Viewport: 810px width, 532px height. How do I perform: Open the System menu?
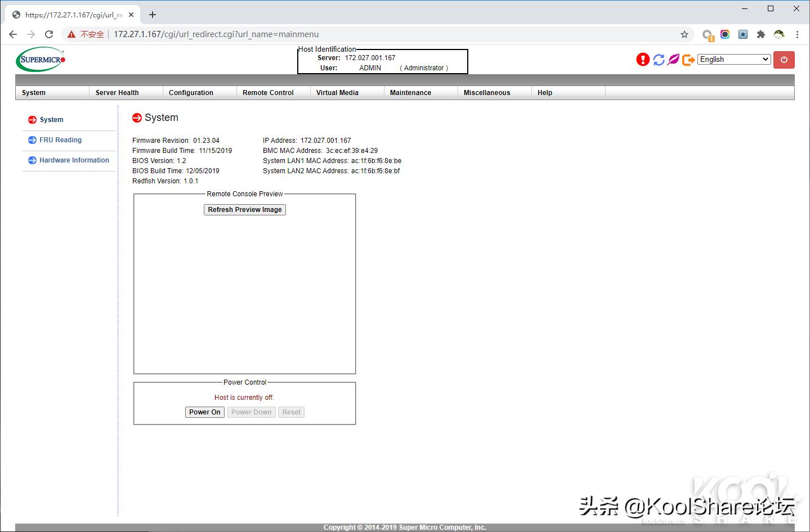coord(52,93)
